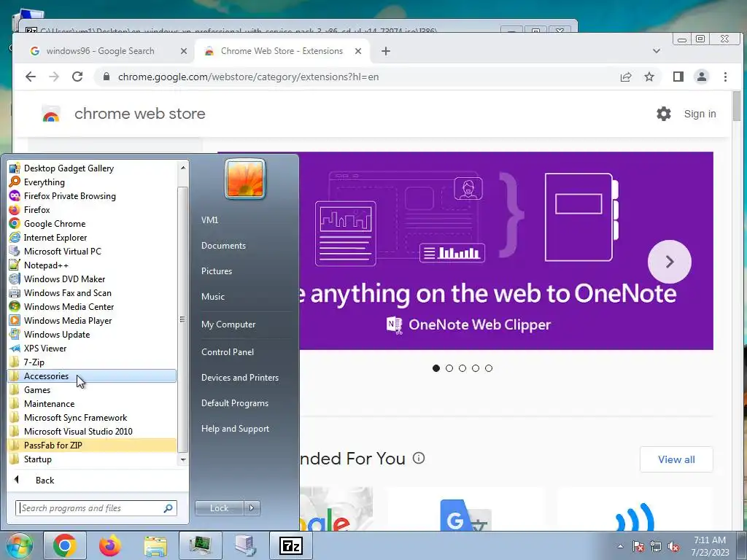The width and height of the screenshot is (747, 560).
Task: Open Chrome side panel icon
Action: tap(678, 77)
